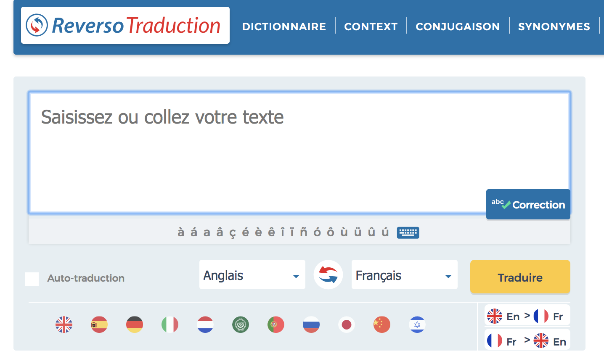
Task: Click the swap languages arrows icon
Action: pyautogui.click(x=328, y=275)
